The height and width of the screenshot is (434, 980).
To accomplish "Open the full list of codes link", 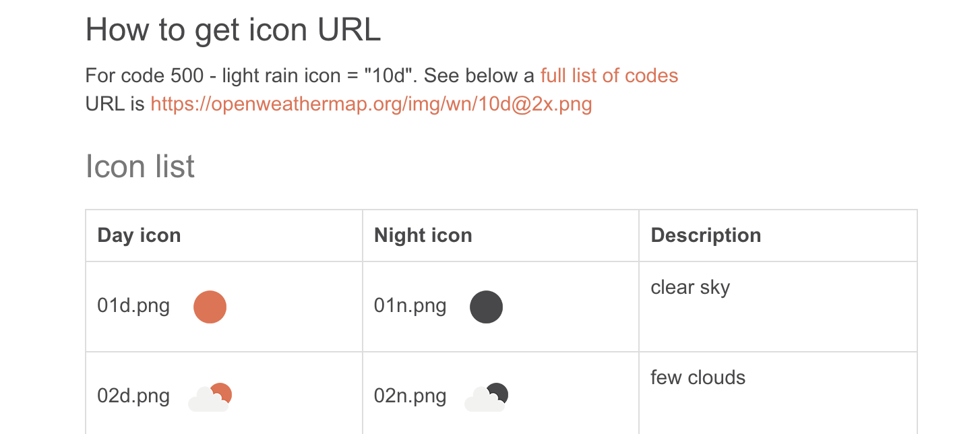I will (x=609, y=75).
